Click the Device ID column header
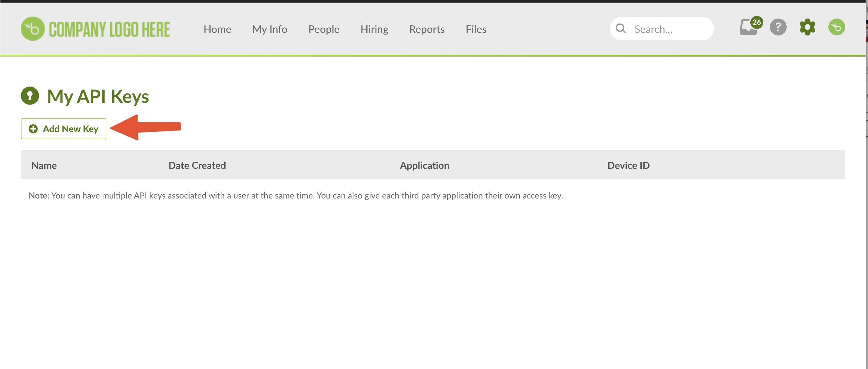Screen dimensions: 868x369 628,165
